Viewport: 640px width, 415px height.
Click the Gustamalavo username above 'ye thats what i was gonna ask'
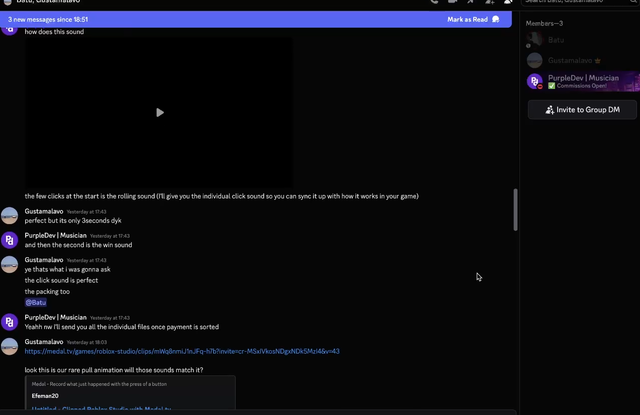click(44, 260)
